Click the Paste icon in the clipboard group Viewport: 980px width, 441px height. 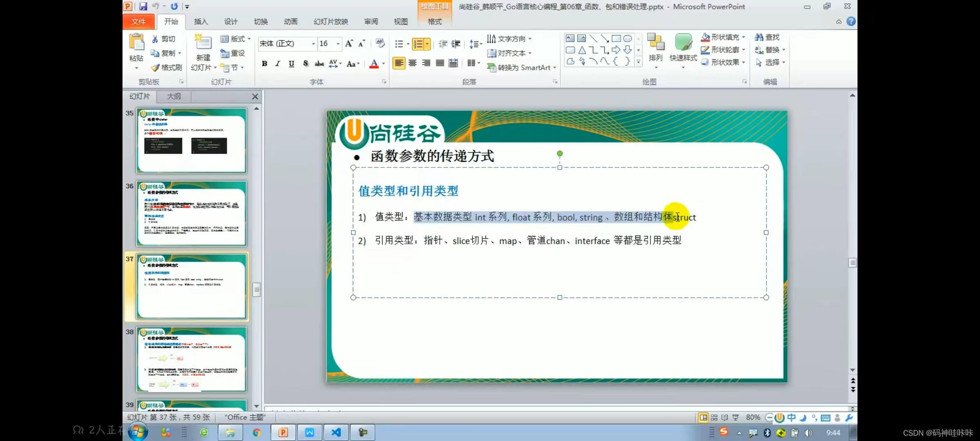[136, 42]
